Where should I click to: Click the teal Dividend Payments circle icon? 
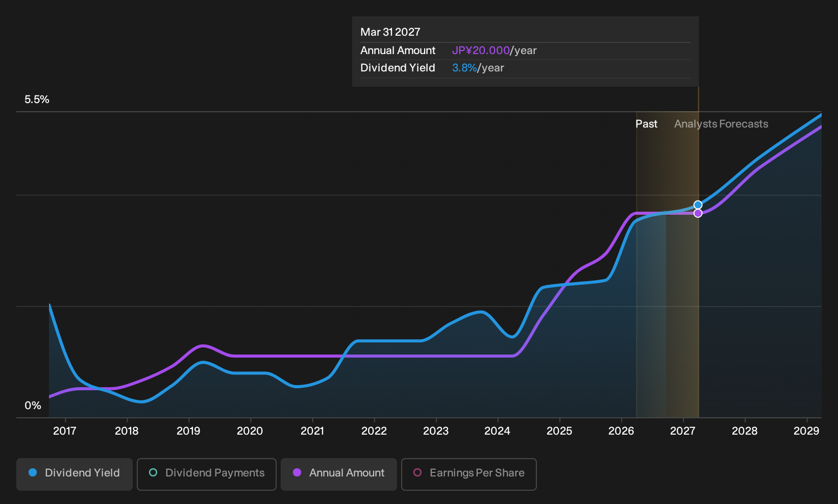click(x=153, y=472)
